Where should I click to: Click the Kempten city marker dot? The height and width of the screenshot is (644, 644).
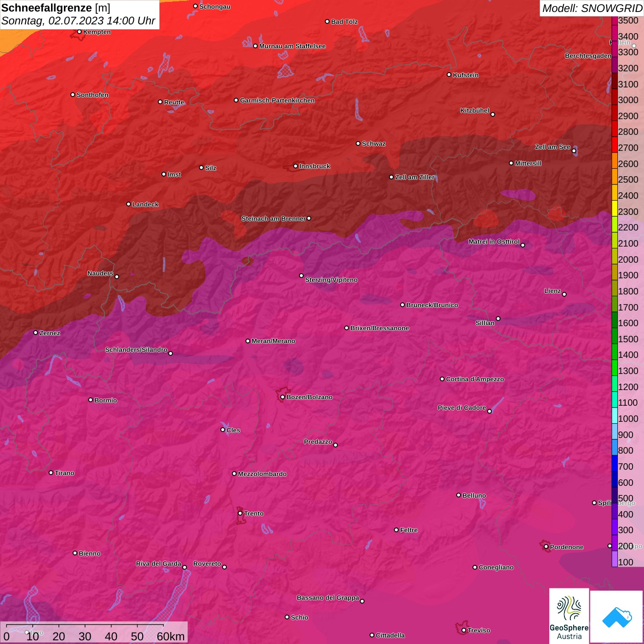[79, 32]
